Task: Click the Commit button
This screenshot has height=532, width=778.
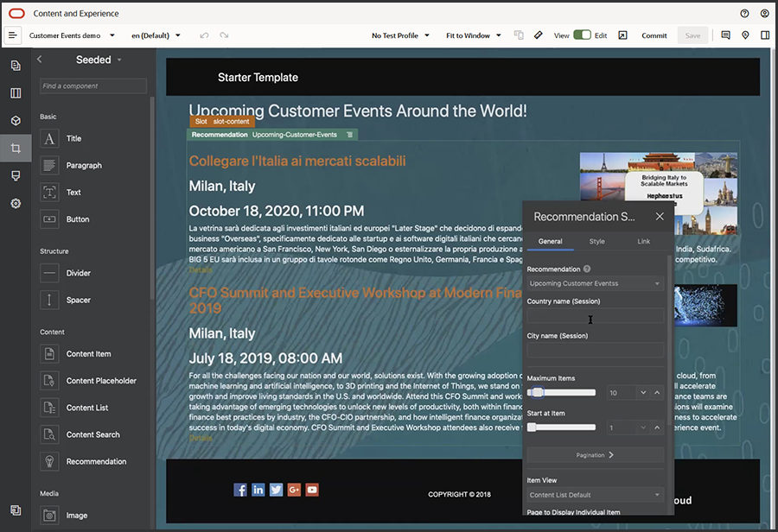Action: point(654,35)
